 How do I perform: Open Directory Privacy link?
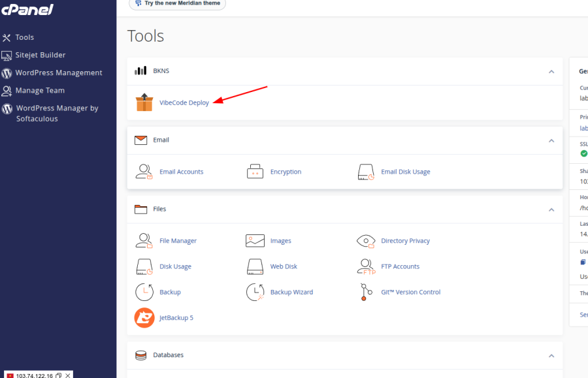coord(405,240)
